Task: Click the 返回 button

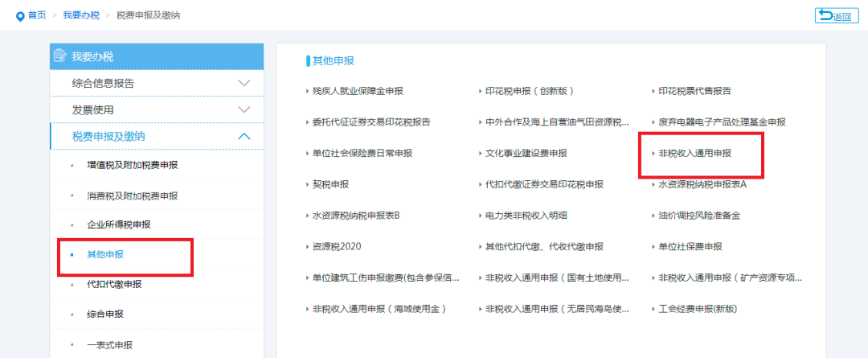Action: tap(837, 16)
